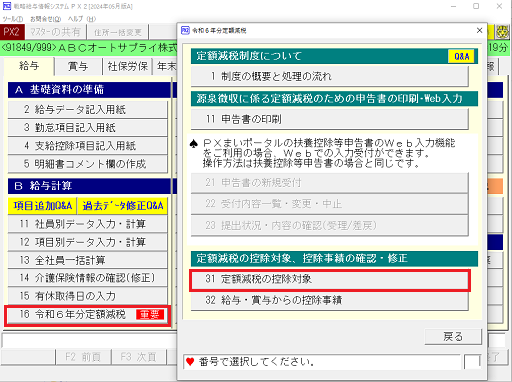This screenshot has width=512, height=382.
Task: Click the 戻る button
Action: tap(453, 337)
